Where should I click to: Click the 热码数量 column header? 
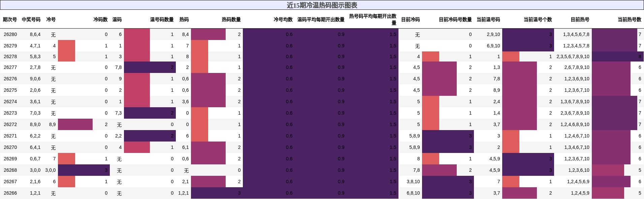point(231,19)
